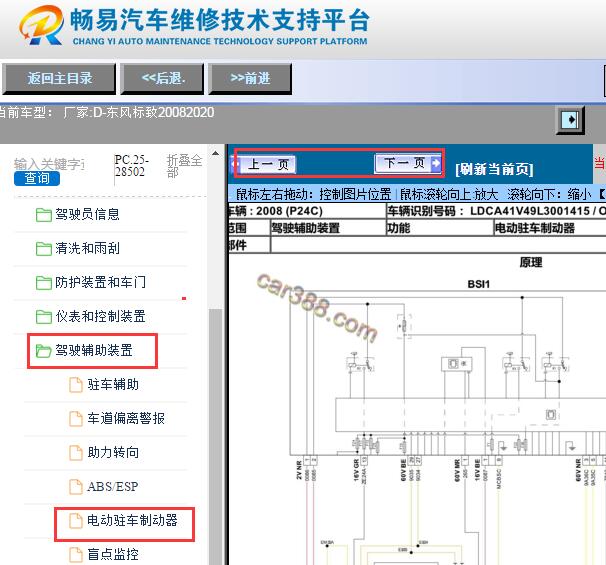Click folder icon beside 防护装置和车门
Screen dimensions: 606x565
44,283
